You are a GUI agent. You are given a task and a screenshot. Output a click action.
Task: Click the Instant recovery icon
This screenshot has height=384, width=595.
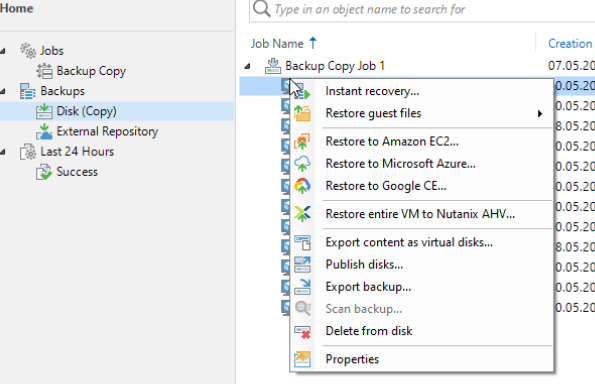302,91
